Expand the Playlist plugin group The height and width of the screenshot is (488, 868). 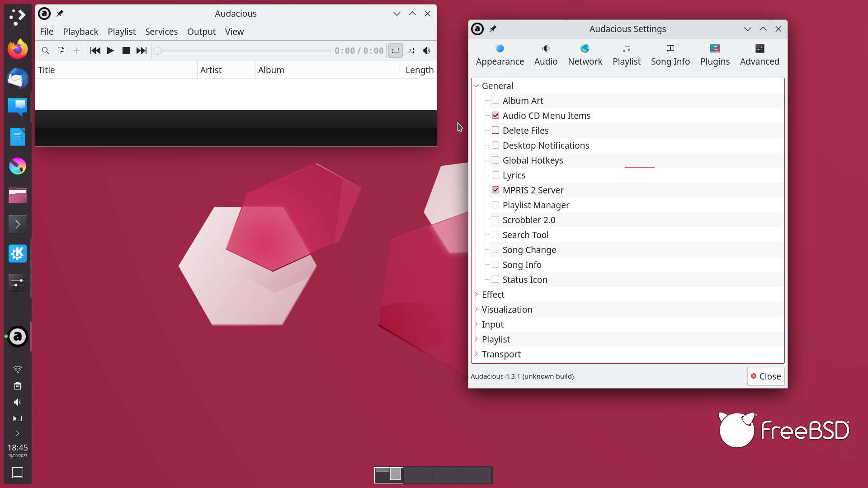(476, 339)
